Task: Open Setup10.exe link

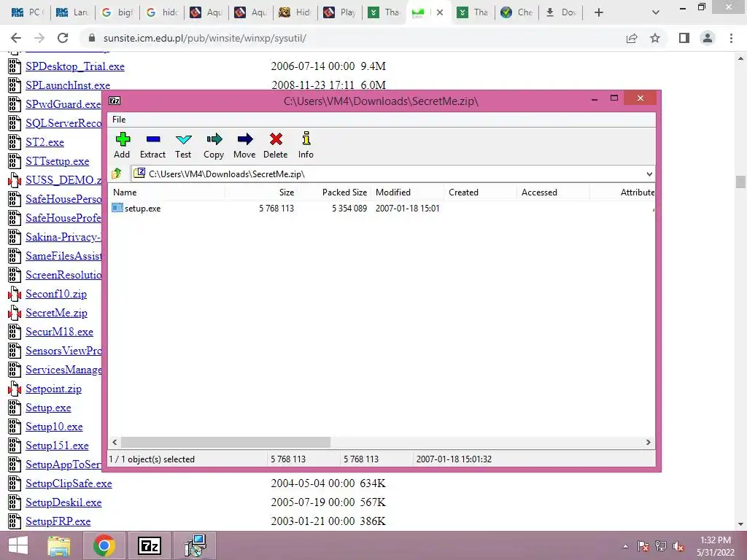Action: tap(54, 427)
